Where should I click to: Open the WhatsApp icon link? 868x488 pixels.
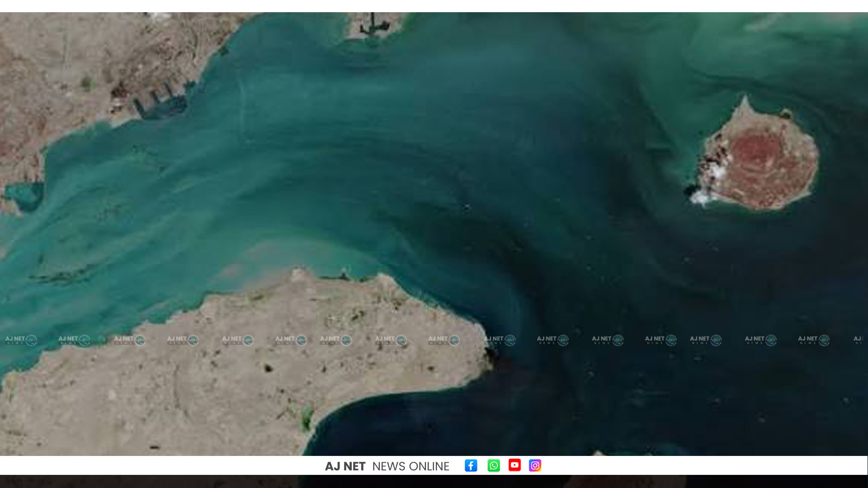click(494, 465)
